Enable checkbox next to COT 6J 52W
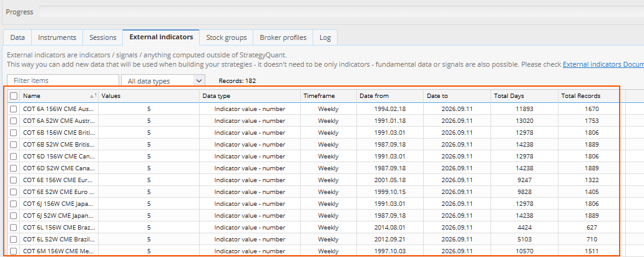This screenshot has height=257, width=644. [x=14, y=215]
